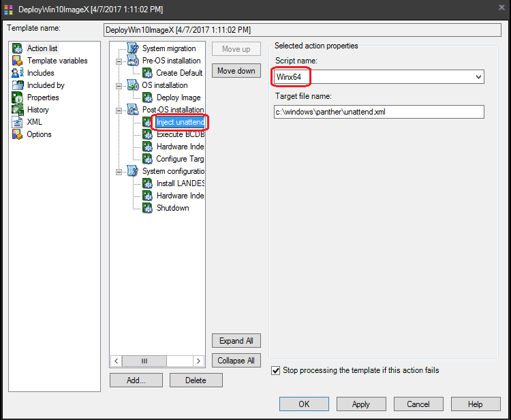Viewport: 511px width, 420px height.
Task: Click the Apply button
Action: click(x=361, y=404)
